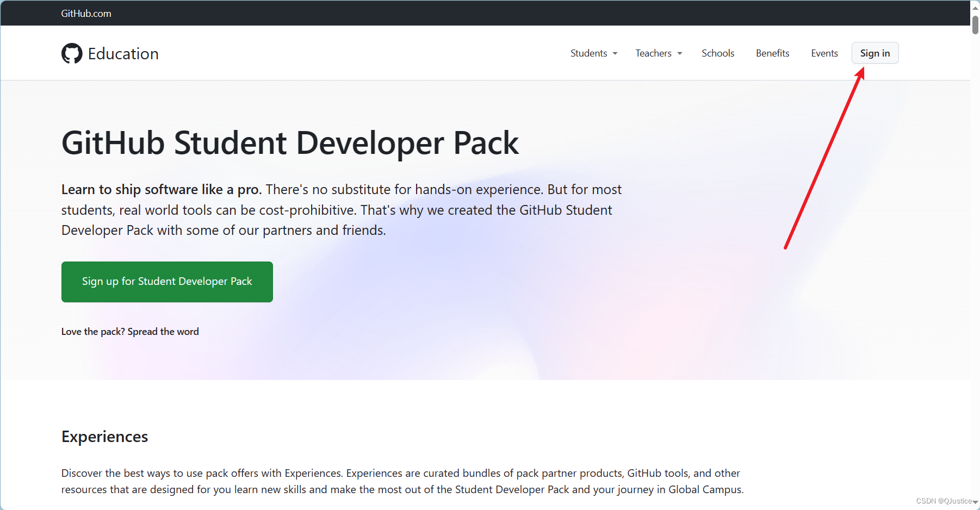Select Benefits in the navigation bar
This screenshot has height=510, width=980.
(x=772, y=53)
